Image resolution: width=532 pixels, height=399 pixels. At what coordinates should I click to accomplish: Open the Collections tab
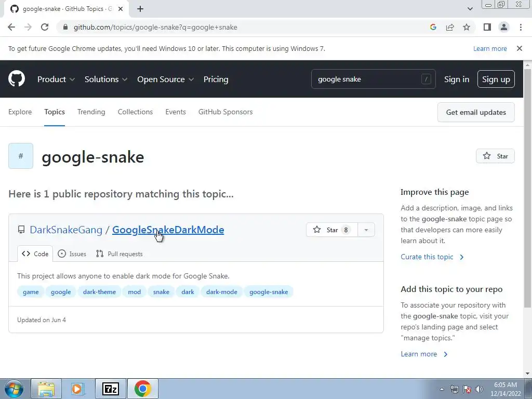point(135,112)
